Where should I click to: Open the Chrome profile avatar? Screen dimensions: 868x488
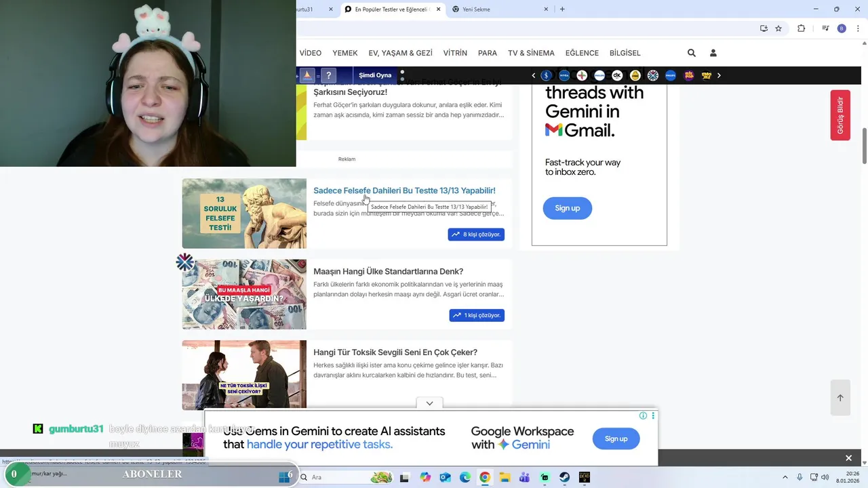(x=842, y=28)
